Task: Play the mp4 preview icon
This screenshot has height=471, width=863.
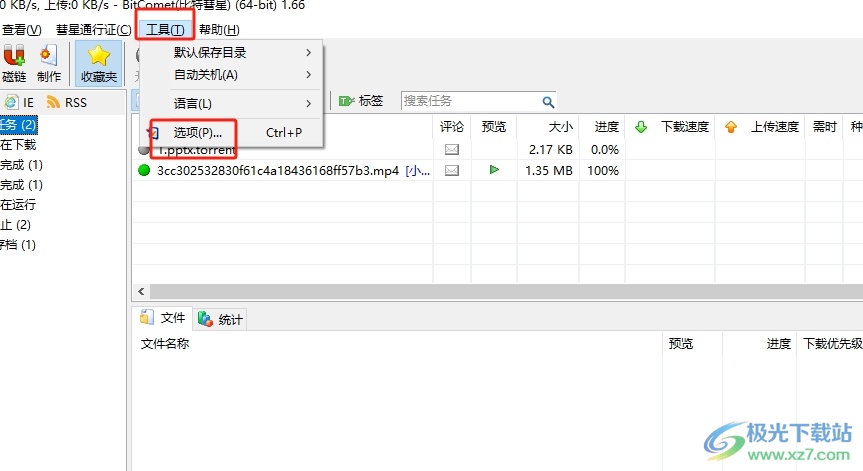Action: pos(494,169)
